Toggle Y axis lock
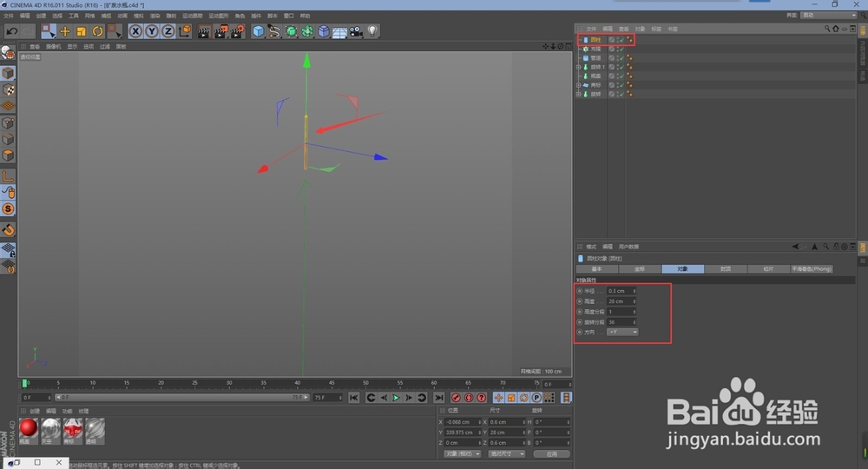 tap(151, 31)
